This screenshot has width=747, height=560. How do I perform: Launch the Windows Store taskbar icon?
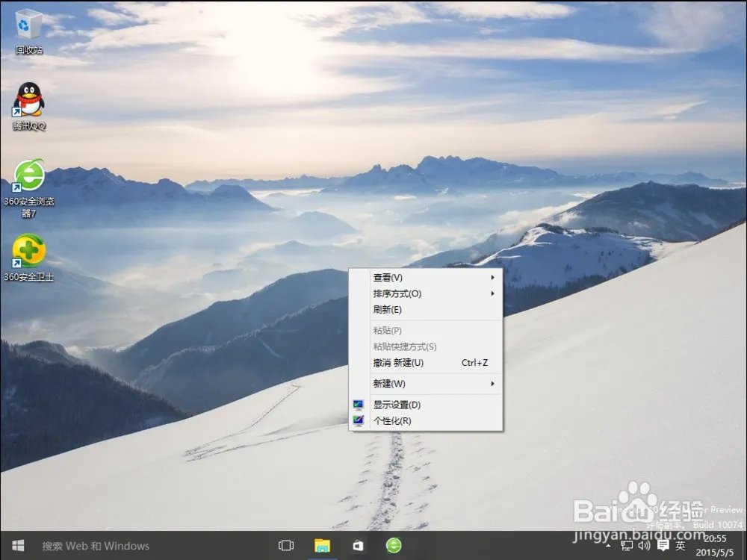(x=359, y=546)
